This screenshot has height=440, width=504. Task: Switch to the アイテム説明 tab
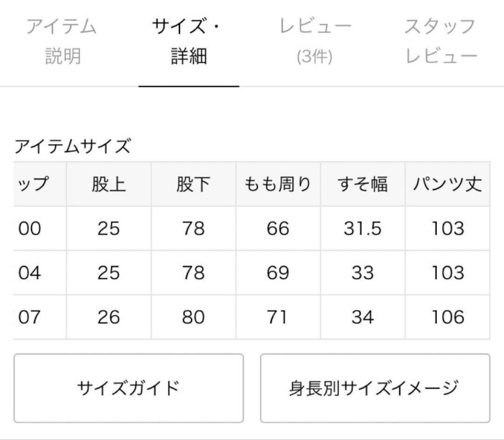[x=63, y=40]
